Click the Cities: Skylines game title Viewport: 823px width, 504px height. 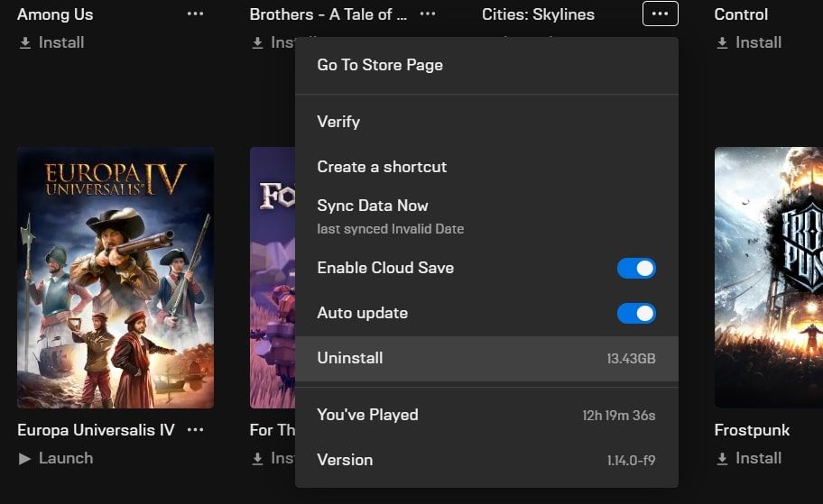click(x=538, y=14)
